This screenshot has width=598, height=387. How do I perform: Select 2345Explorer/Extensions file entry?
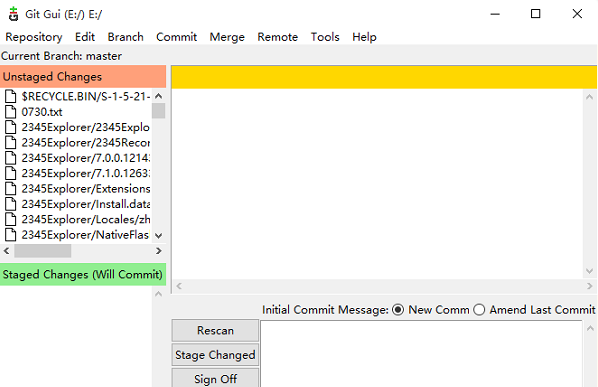[x=86, y=188]
